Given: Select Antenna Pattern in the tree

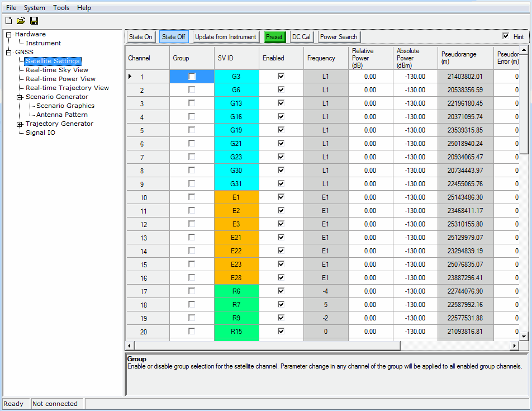Looking at the screenshot, I should (61, 115).
